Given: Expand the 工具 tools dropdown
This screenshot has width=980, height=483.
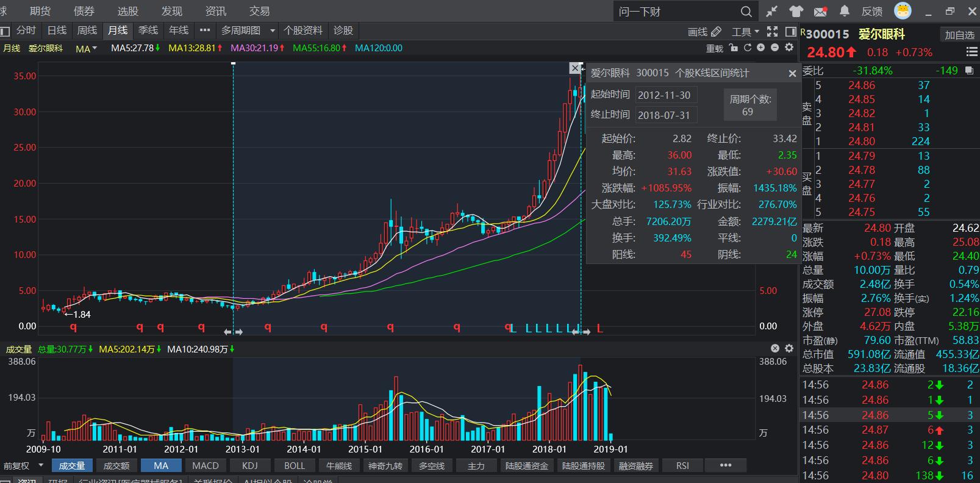Looking at the screenshot, I should click(745, 31).
